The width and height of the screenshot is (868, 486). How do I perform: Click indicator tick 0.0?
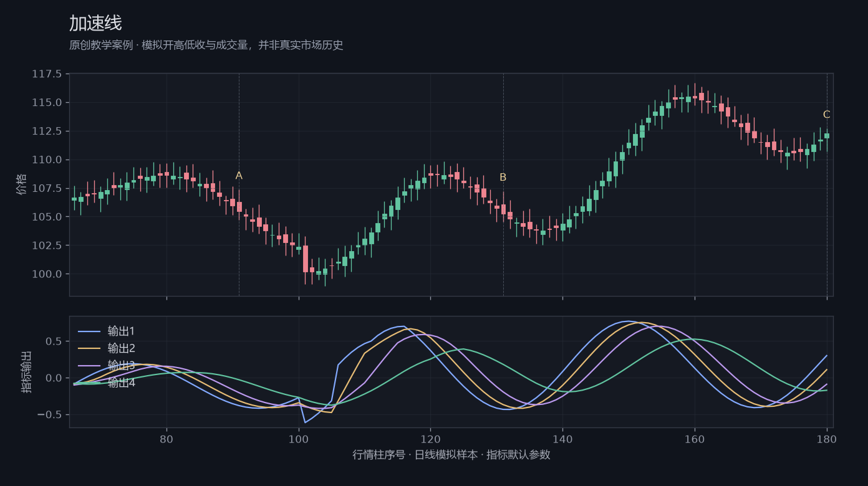53,378
